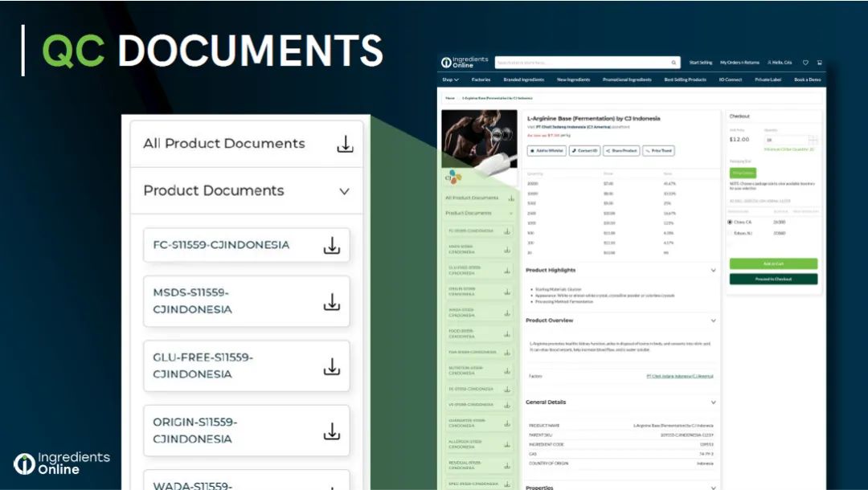The image size is (868, 490).
Task: Open the shopping cart icon in header
Action: (819, 63)
